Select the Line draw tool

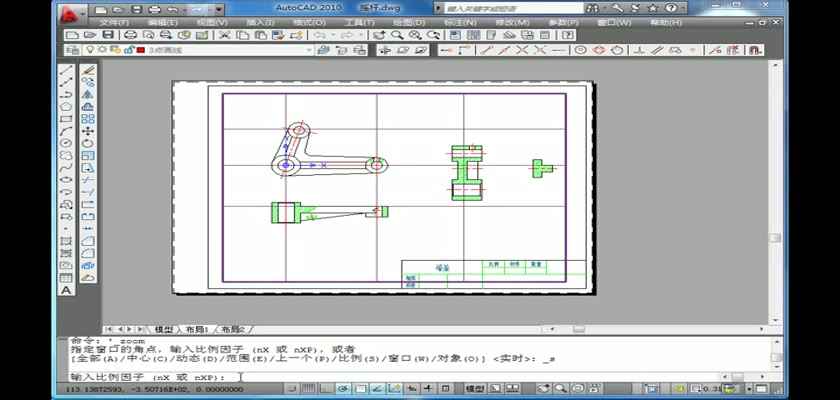[66, 71]
